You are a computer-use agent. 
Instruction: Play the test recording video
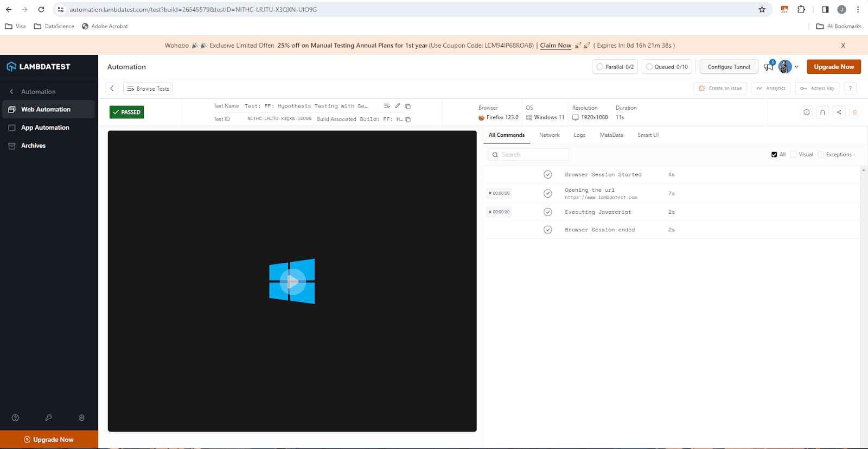(292, 281)
